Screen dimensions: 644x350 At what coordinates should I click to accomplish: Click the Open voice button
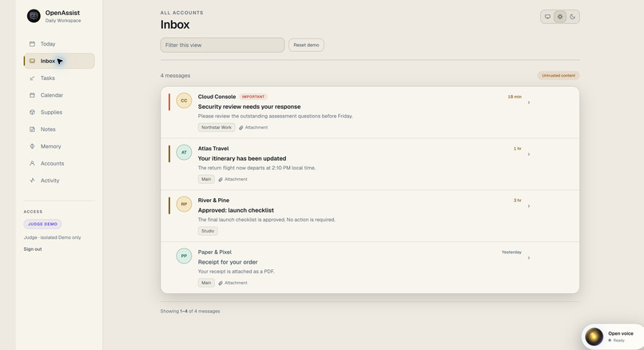click(613, 336)
